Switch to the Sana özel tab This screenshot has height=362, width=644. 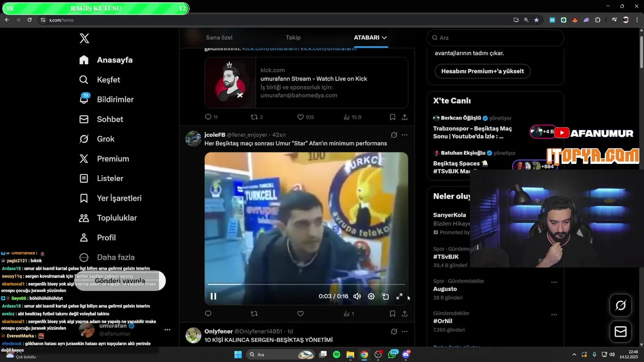coord(219,37)
